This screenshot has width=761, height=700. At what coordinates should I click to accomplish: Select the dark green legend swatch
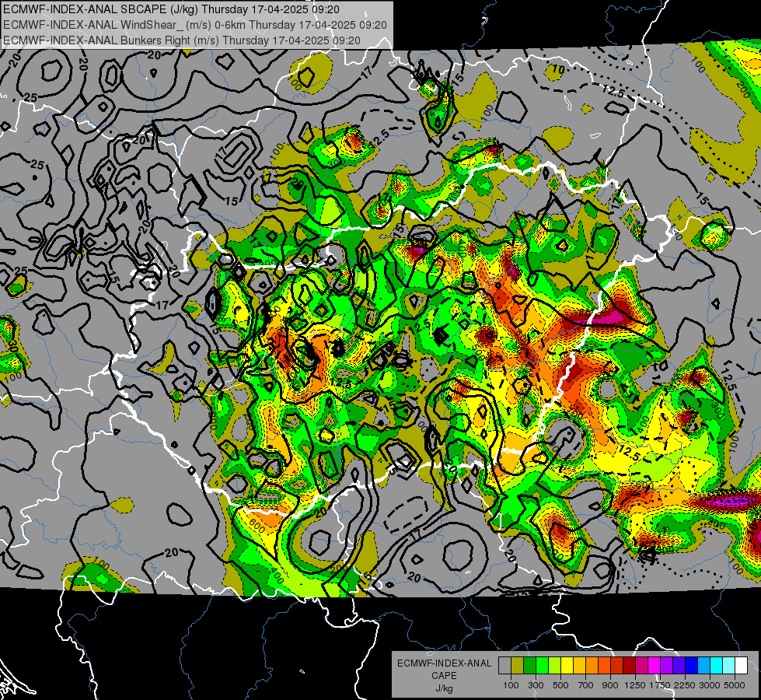529,665
